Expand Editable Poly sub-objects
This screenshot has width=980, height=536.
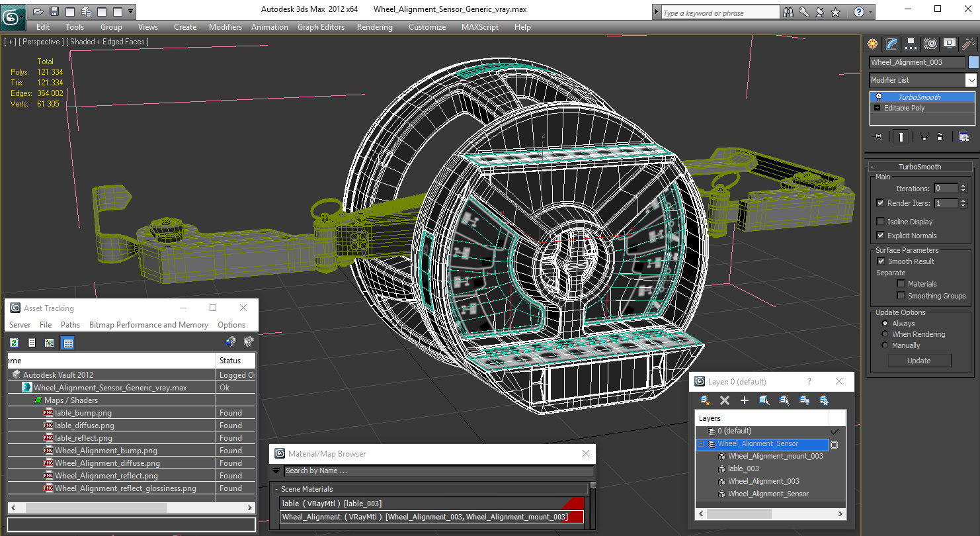(877, 108)
